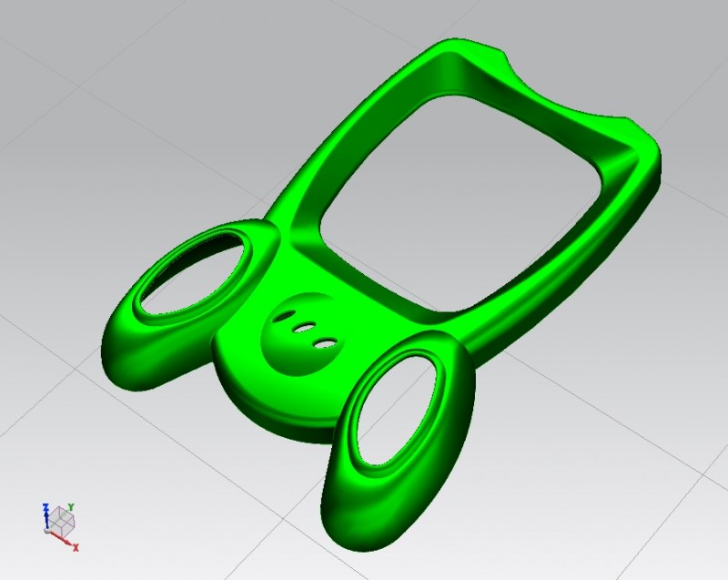Screen dimensions: 728x580
Task: Select the wireframe cube in the orientation triad
Action: tap(64, 521)
